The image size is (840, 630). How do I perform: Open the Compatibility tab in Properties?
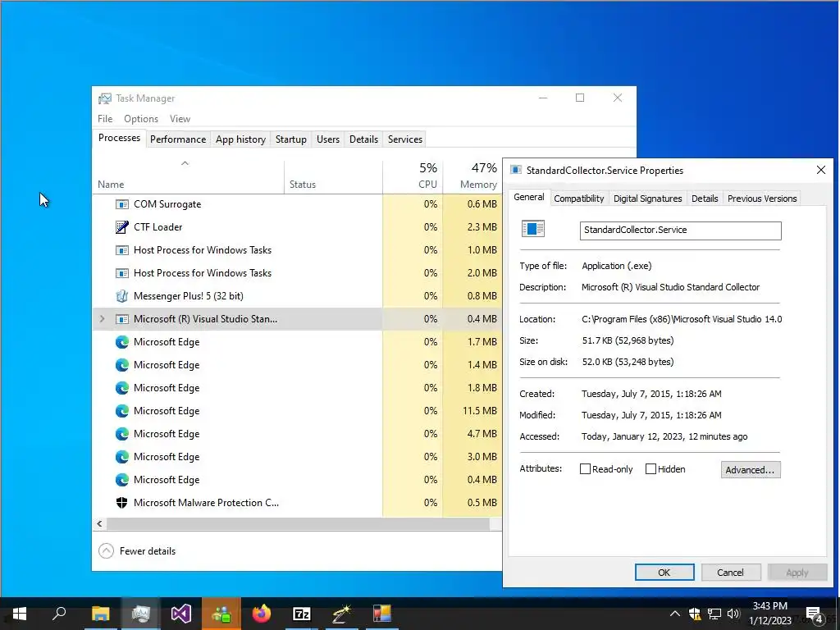pyautogui.click(x=578, y=199)
